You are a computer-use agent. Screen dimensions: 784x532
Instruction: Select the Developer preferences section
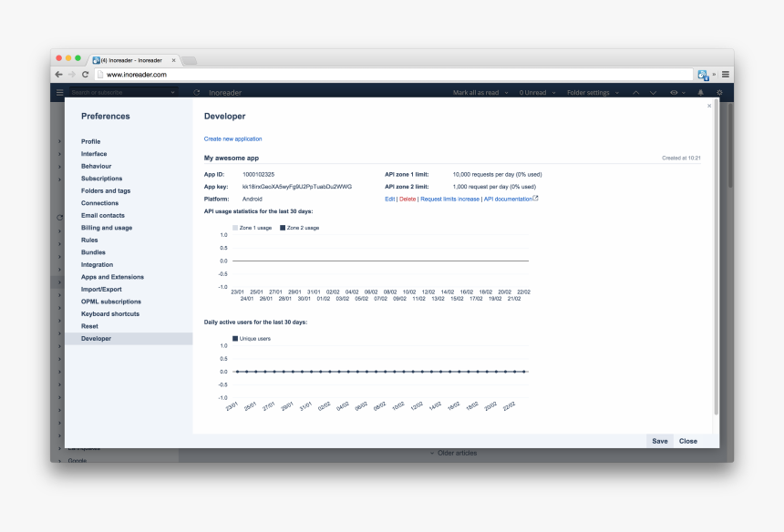pos(129,339)
